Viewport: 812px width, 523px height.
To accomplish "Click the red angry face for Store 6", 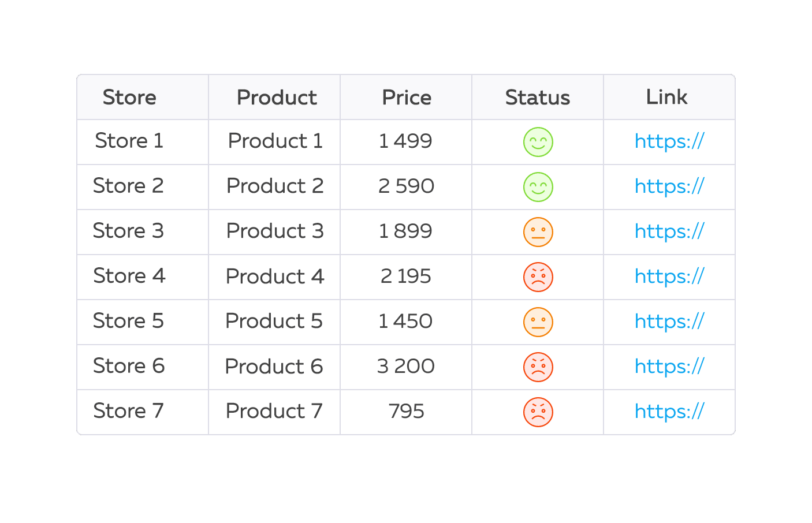I will click(x=538, y=367).
